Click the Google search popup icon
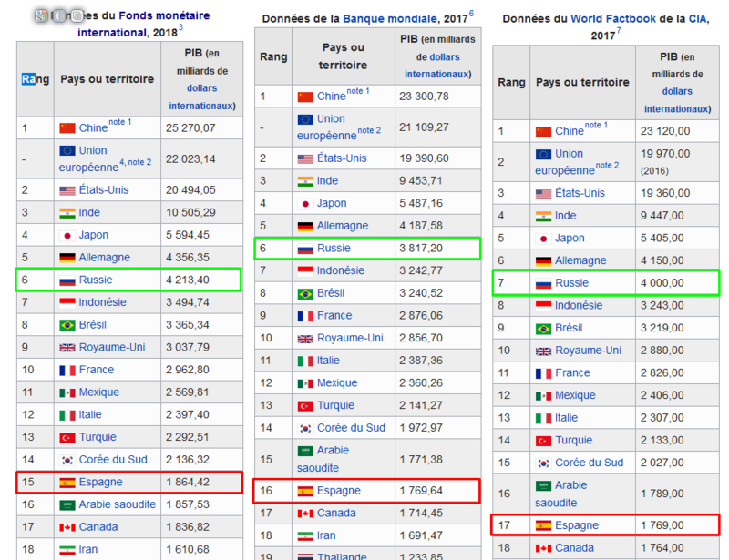Image resolution: width=729 pixels, height=560 pixels. (x=41, y=15)
